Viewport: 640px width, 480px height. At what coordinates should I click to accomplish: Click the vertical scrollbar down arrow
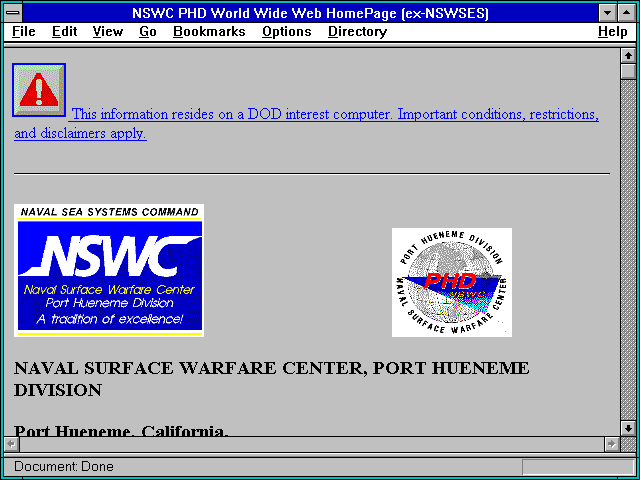click(x=628, y=428)
